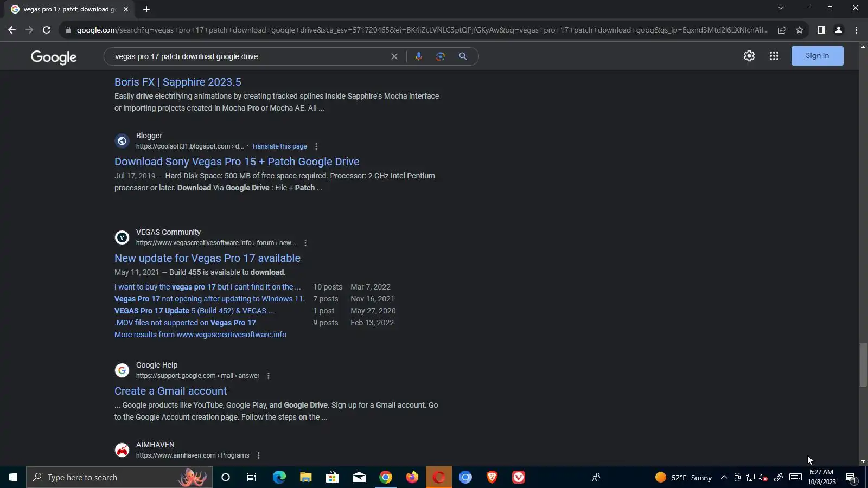Image resolution: width=868 pixels, height=488 pixels.
Task: Reload the current page
Action: [x=47, y=30]
